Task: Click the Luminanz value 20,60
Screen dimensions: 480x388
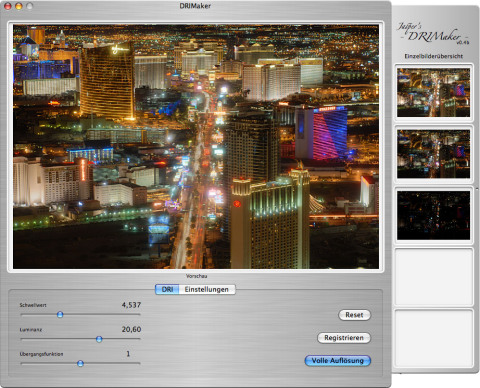Action: (x=131, y=329)
